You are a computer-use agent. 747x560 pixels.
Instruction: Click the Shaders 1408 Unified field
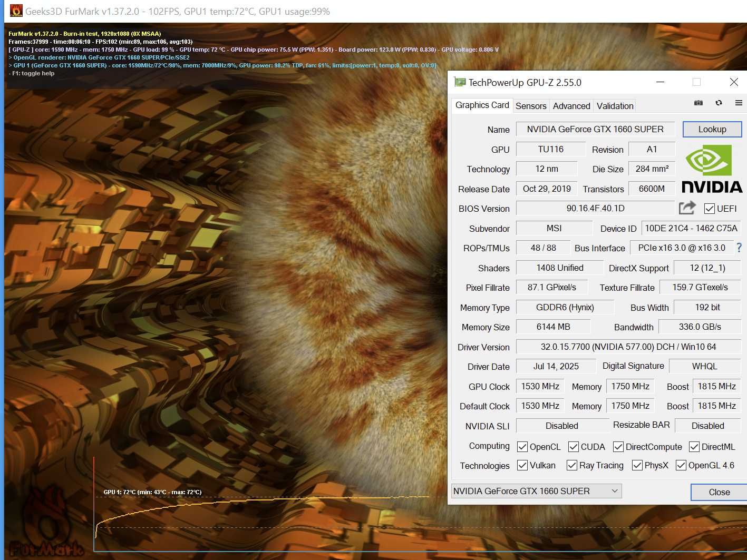(x=559, y=268)
